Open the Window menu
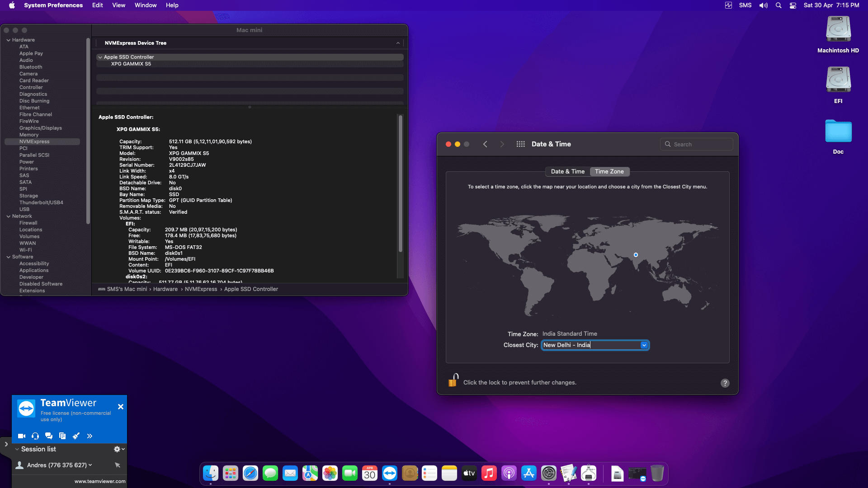The height and width of the screenshot is (488, 868). click(146, 5)
